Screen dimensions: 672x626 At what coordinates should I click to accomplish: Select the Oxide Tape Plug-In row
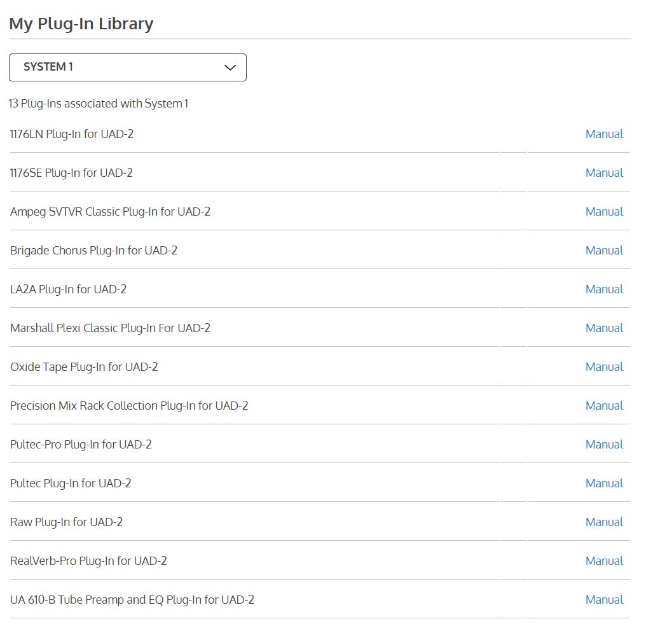tap(84, 367)
